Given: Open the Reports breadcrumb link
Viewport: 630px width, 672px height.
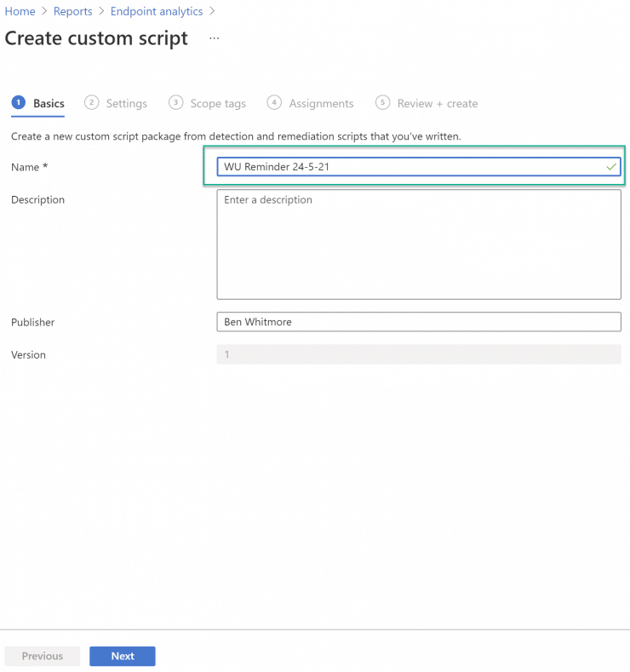Looking at the screenshot, I should coord(73,11).
